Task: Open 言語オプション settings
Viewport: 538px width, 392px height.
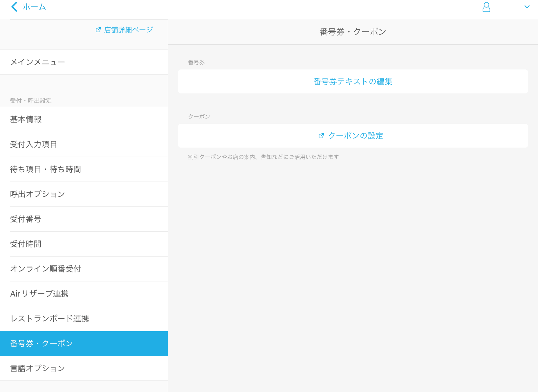Action: pos(37,368)
